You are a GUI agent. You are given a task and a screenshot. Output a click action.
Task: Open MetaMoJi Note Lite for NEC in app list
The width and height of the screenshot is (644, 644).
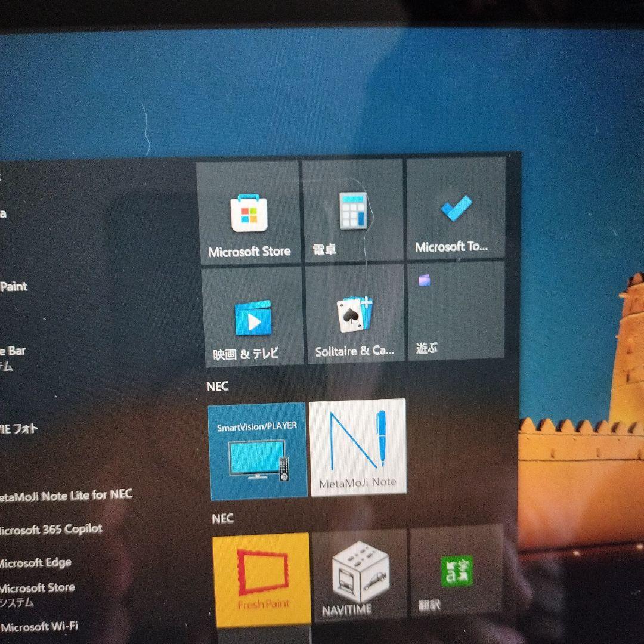tap(66, 496)
